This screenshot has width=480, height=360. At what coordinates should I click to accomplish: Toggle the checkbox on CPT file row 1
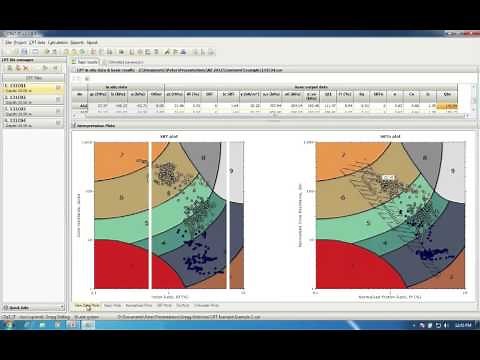pyautogui.click(x=59, y=88)
